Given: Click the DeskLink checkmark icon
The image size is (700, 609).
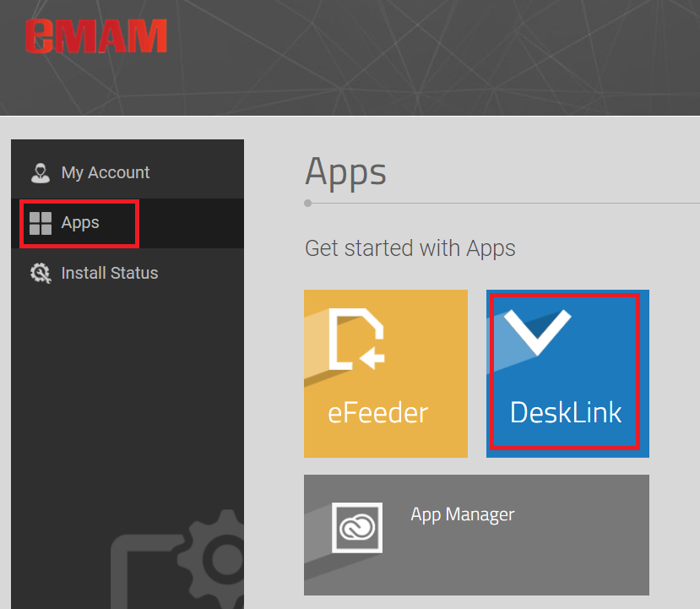Looking at the screenshot, I should [x=538, y=333].
